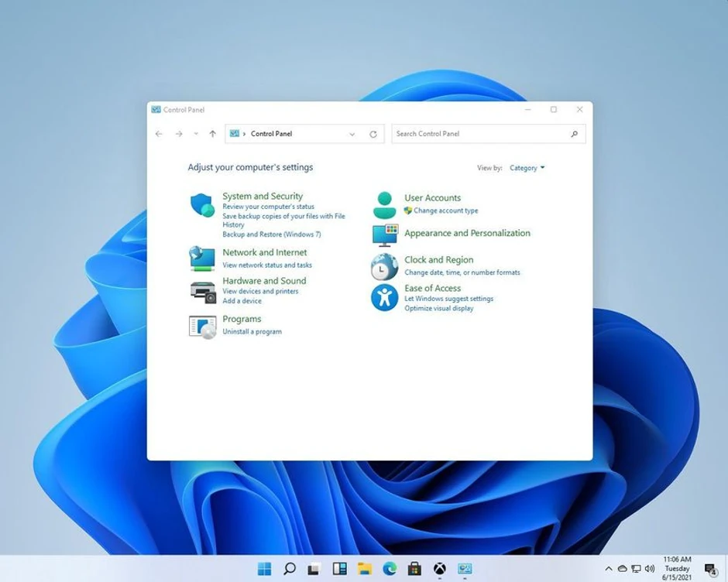Open the Start menu
Viewport: 728px width, 582px height.
coord(263,568)
